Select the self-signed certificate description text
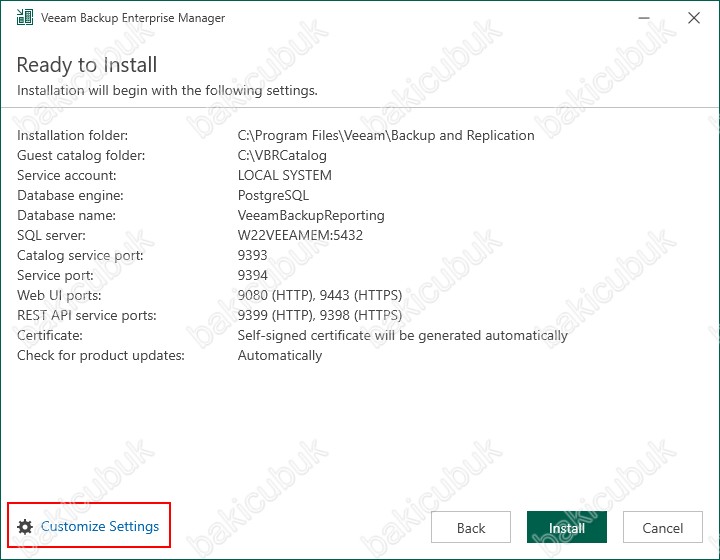This screenshot has height=560, width=720. 403,336
